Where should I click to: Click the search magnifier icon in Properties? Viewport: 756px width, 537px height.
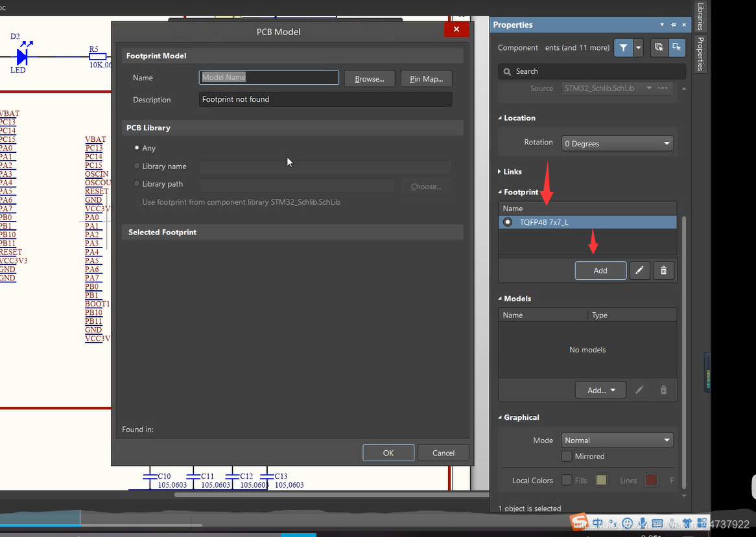coord(506,71)
